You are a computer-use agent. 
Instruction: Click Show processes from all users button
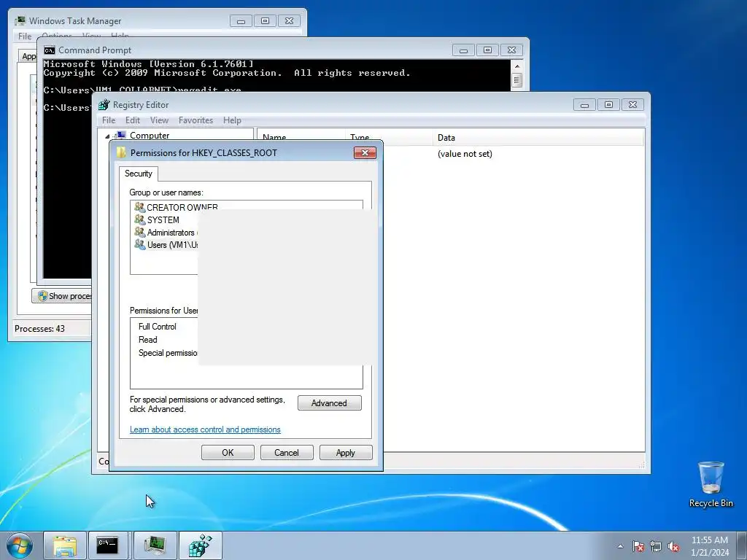pos(63,296)
